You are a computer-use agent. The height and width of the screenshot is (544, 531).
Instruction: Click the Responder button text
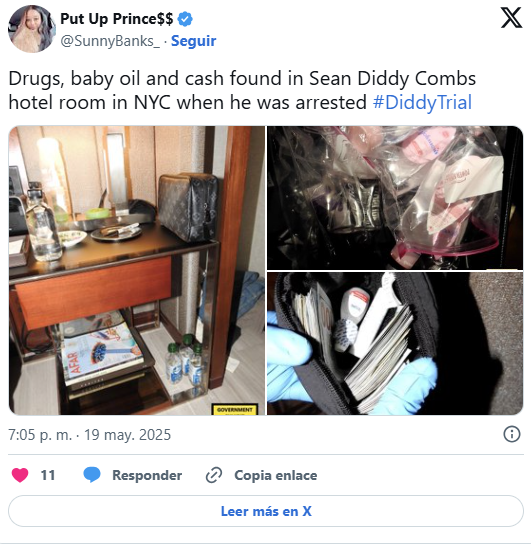147,475
